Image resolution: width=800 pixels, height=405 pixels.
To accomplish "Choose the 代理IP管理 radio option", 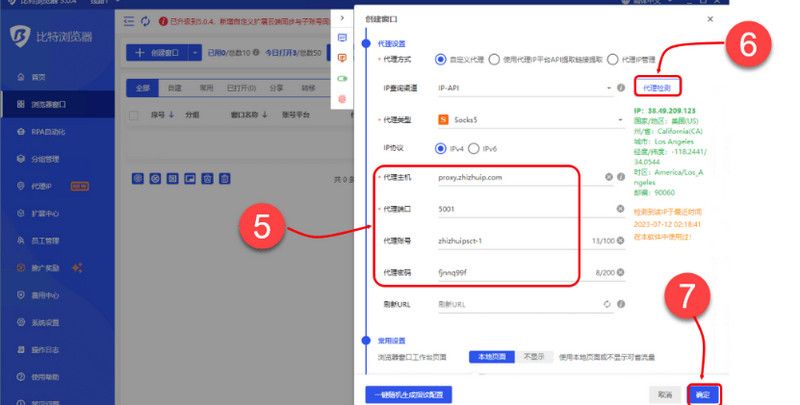I will (613, 60).
